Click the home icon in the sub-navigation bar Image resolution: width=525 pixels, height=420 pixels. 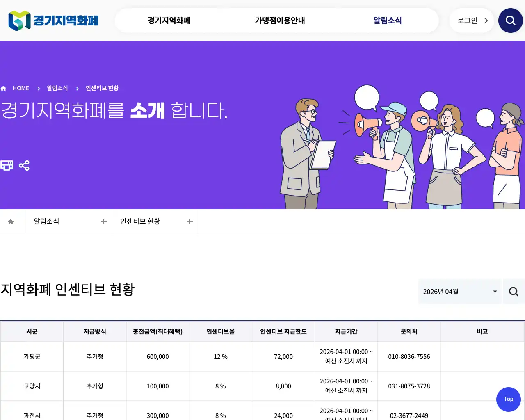click(10, 221)
